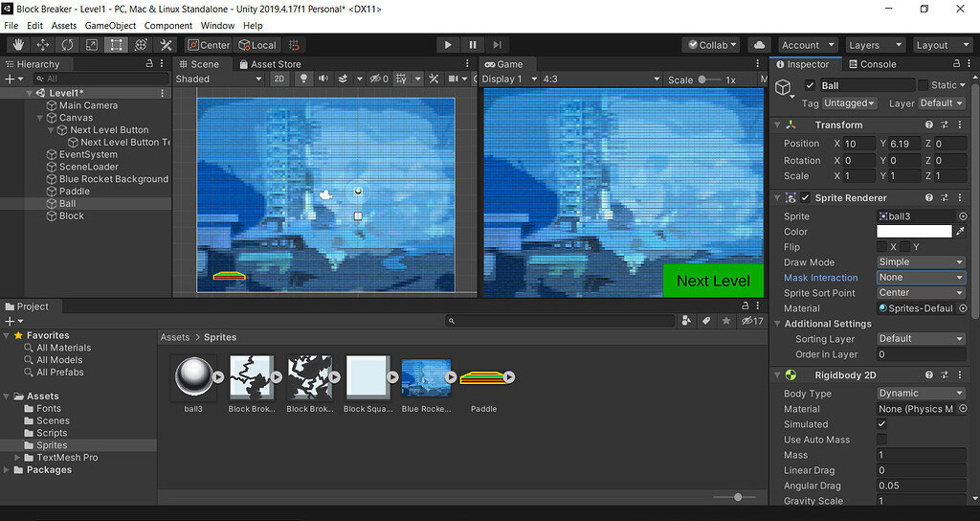
Task: Open the cloud services icon
Action: (760, 45)
